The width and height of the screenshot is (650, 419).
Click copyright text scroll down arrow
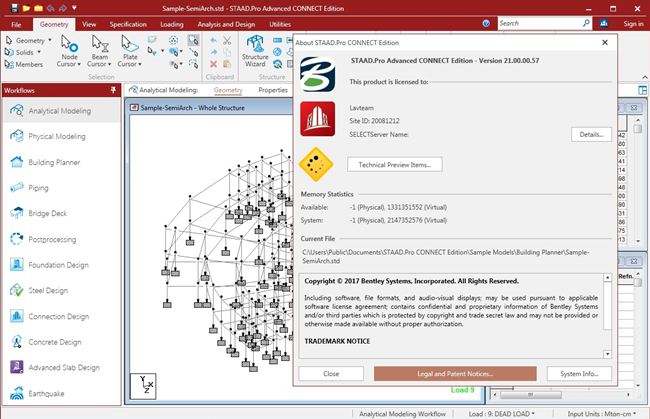[607, 354]
